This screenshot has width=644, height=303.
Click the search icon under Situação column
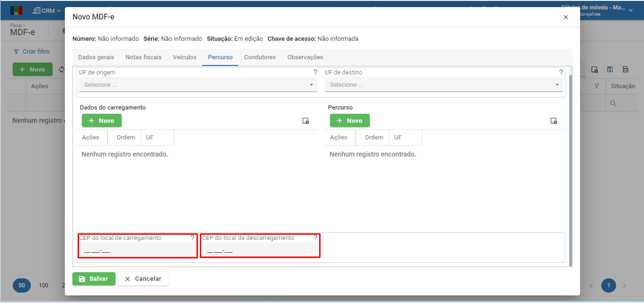613,103
